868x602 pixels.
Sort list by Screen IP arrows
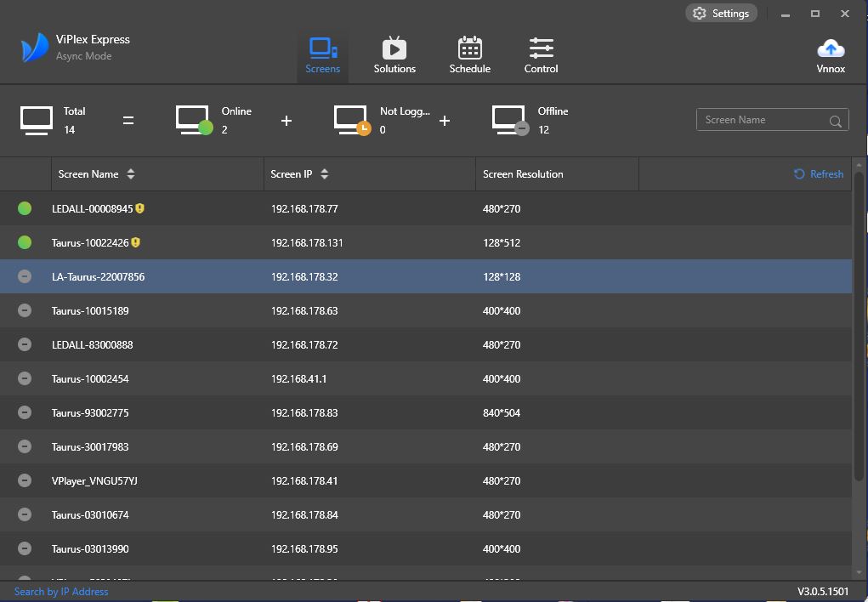click(x=325, y=174)
